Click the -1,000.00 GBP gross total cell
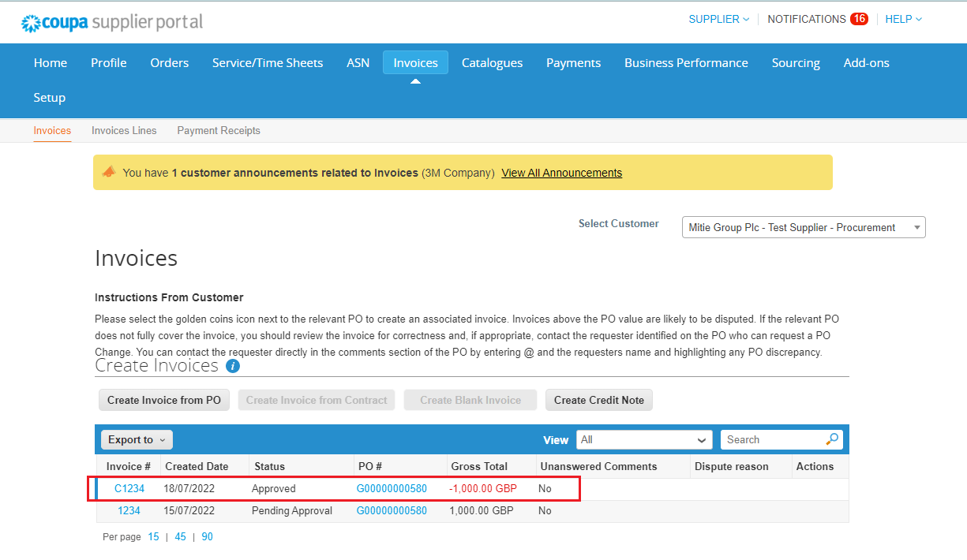 483,488
